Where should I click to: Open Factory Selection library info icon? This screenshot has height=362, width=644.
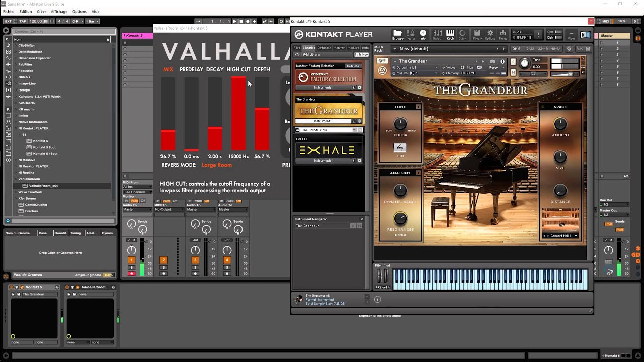[353, 87]
